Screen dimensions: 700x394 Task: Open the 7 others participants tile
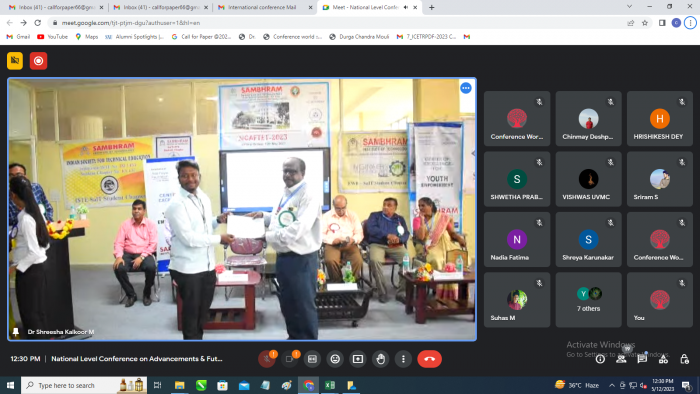(588, 300)
